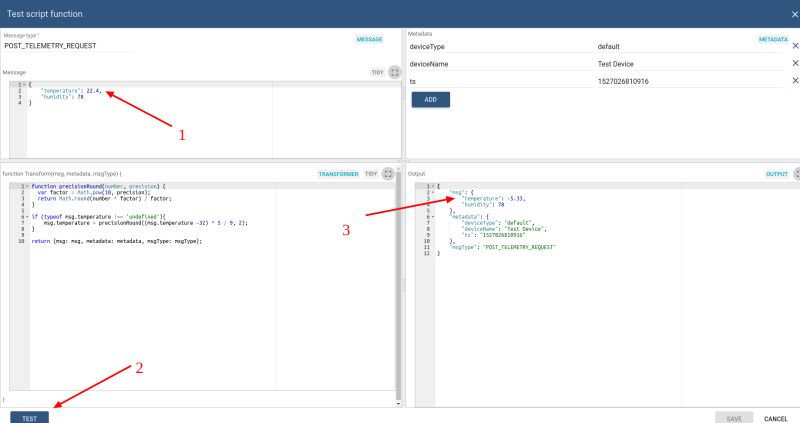Tidy the Transform function code
The width and height of the screenshot is (800, 423).
tap(371, 174)
